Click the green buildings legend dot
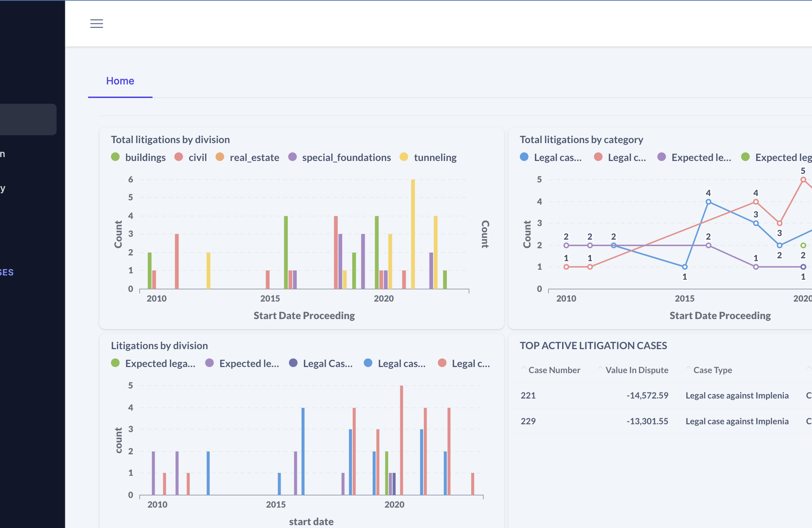Viewport: 812px width, 528px height. click(115, 157)
